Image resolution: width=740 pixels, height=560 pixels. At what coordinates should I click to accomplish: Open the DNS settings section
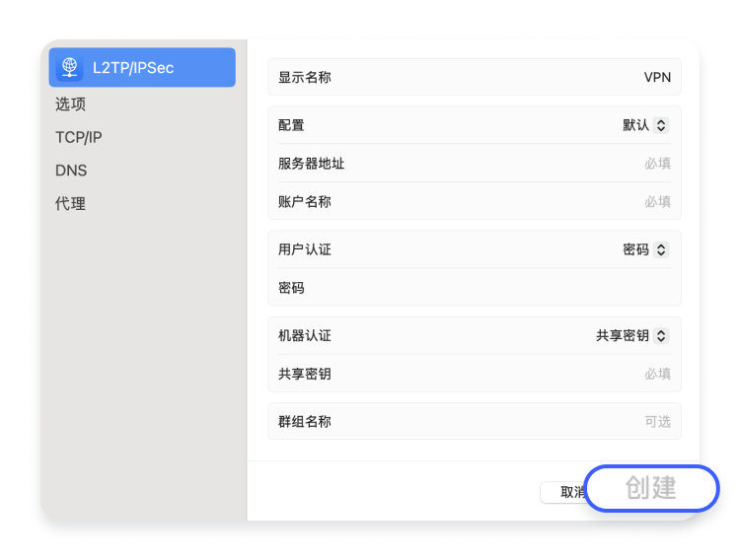pyautogui.click(x=71, y=171)
